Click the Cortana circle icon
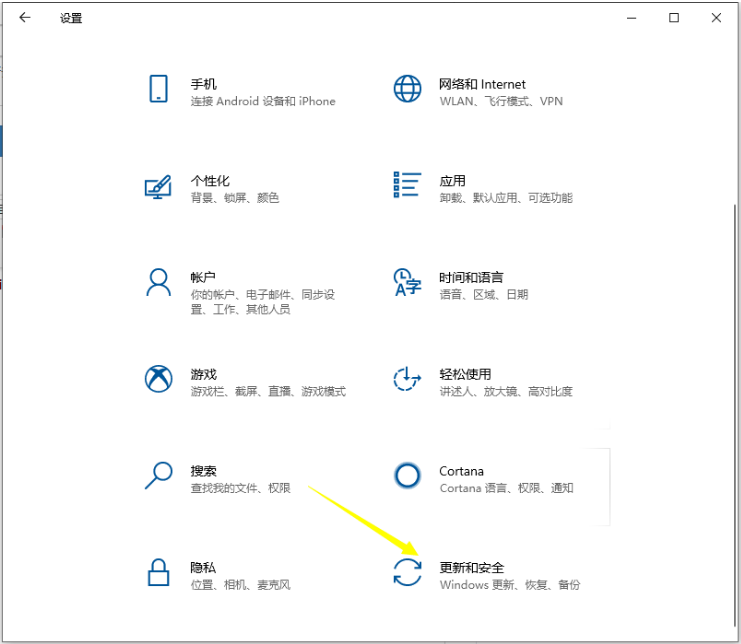Screen dimensions: 741x644 pos(407,475)
